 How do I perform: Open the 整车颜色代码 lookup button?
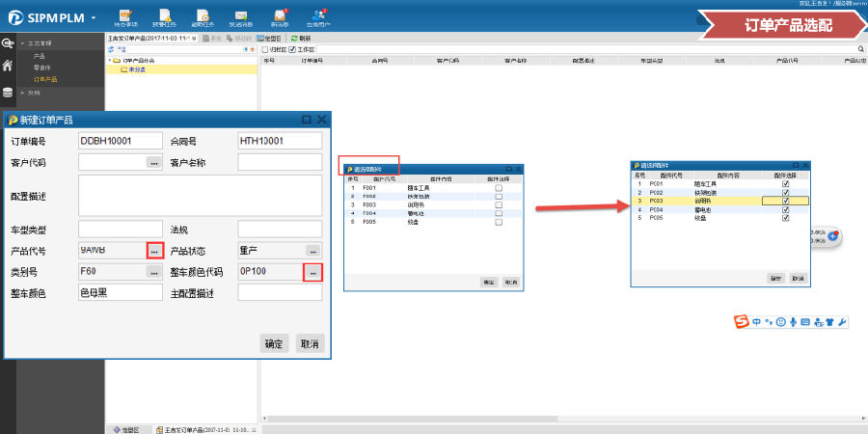[x=312, y=273]
